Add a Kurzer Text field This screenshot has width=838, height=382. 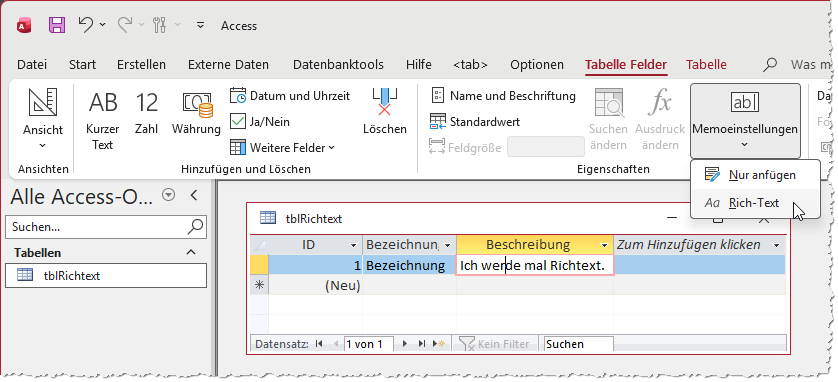[x=103, y=120]
